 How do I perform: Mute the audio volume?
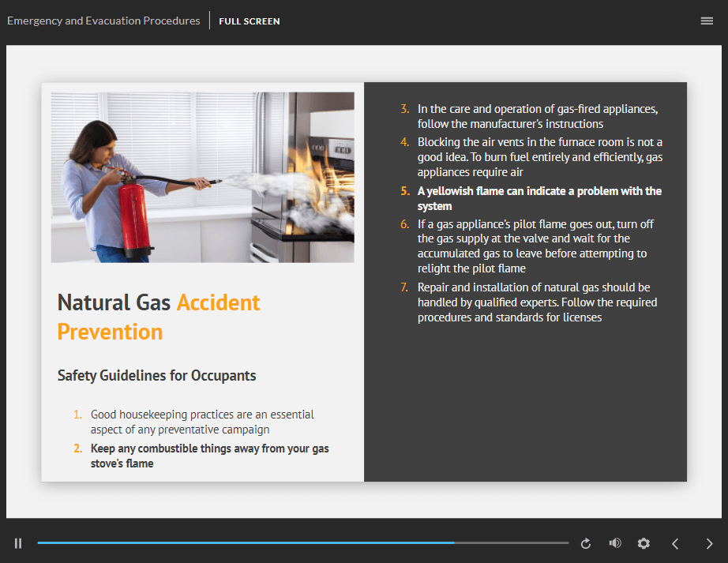pos(615,543)
